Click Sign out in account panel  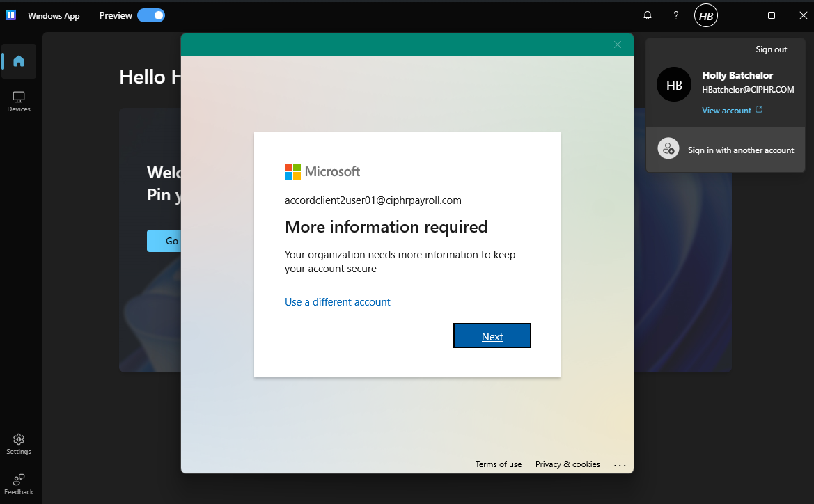(771, 49)
